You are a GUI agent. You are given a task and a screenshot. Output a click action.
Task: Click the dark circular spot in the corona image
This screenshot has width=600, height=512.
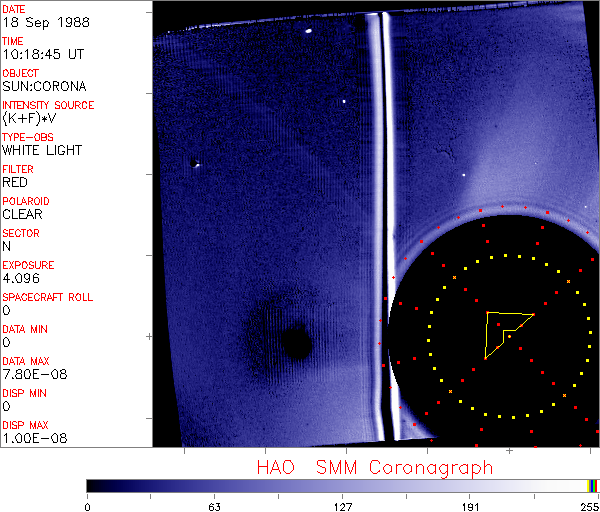click(x=295, y=343)
